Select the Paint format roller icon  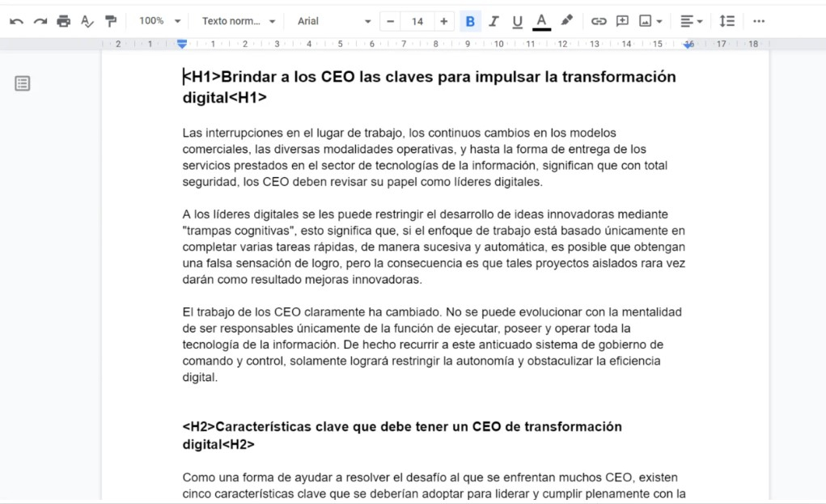coord(111,21)
